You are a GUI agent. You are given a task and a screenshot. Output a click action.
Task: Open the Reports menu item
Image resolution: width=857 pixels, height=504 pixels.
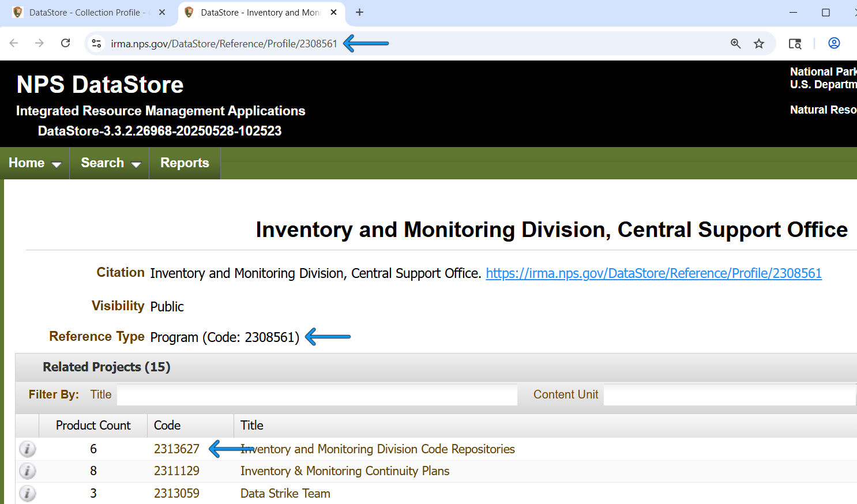(185, 163)
